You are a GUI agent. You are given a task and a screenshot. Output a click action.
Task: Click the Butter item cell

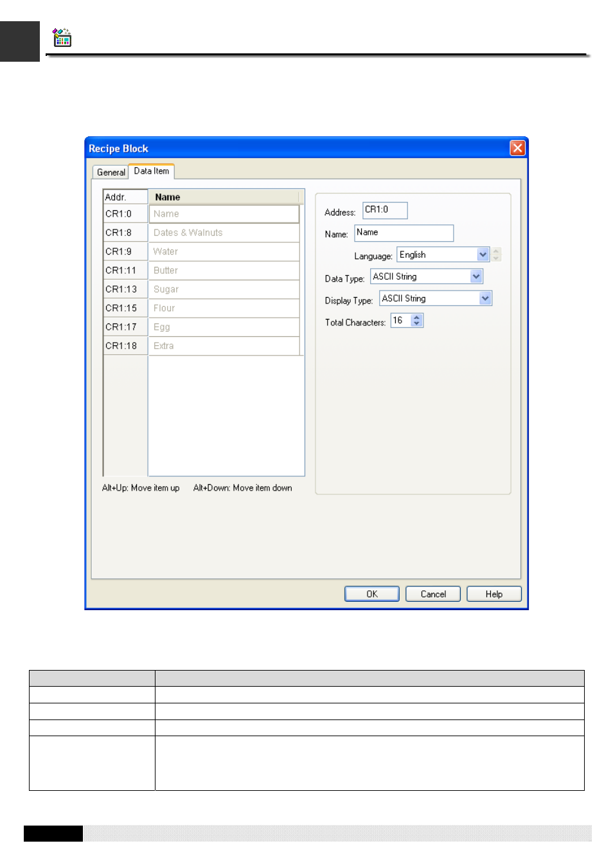224,271
